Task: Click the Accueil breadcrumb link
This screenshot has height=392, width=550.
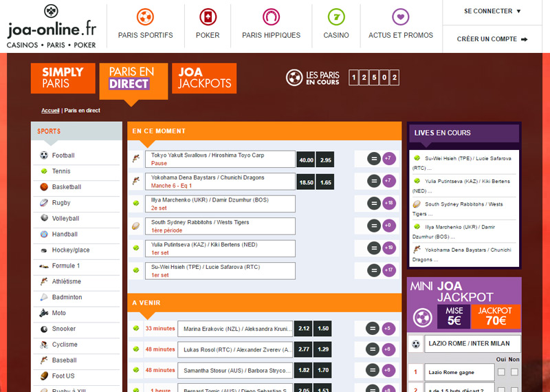Action: (50, 110)
